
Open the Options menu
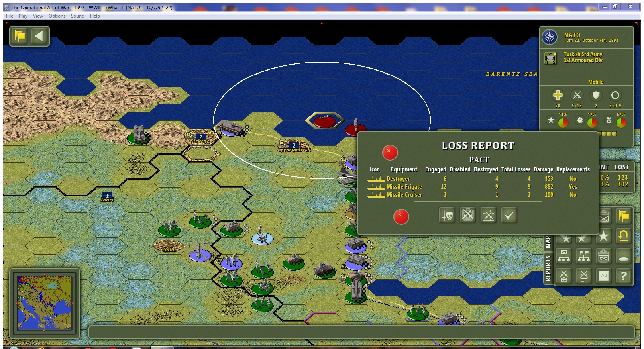[x=57, y=16]
